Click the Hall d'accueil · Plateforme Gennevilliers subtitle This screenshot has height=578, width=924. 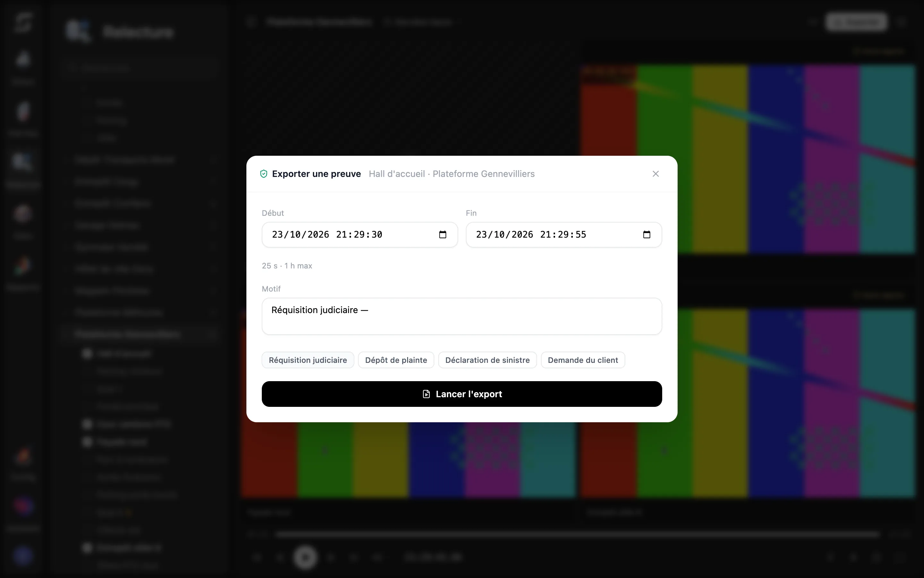click(x=451, y=174)
